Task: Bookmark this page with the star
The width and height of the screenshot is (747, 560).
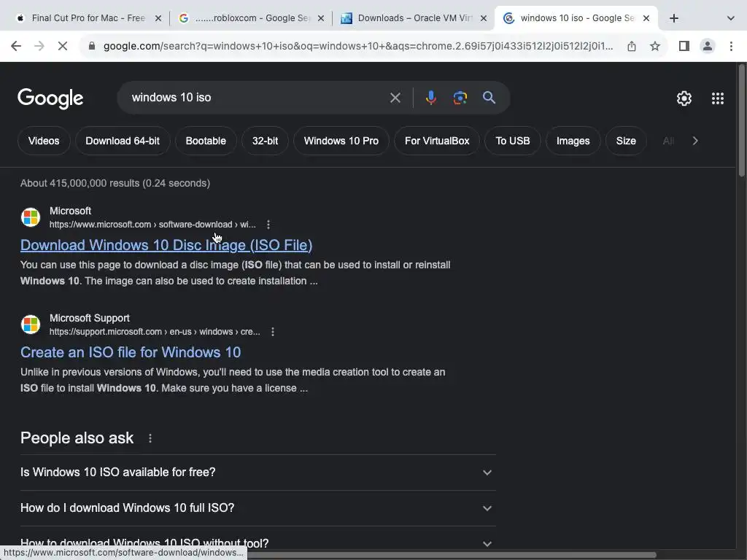Action: pyautogui.click(x=655, y=46)
